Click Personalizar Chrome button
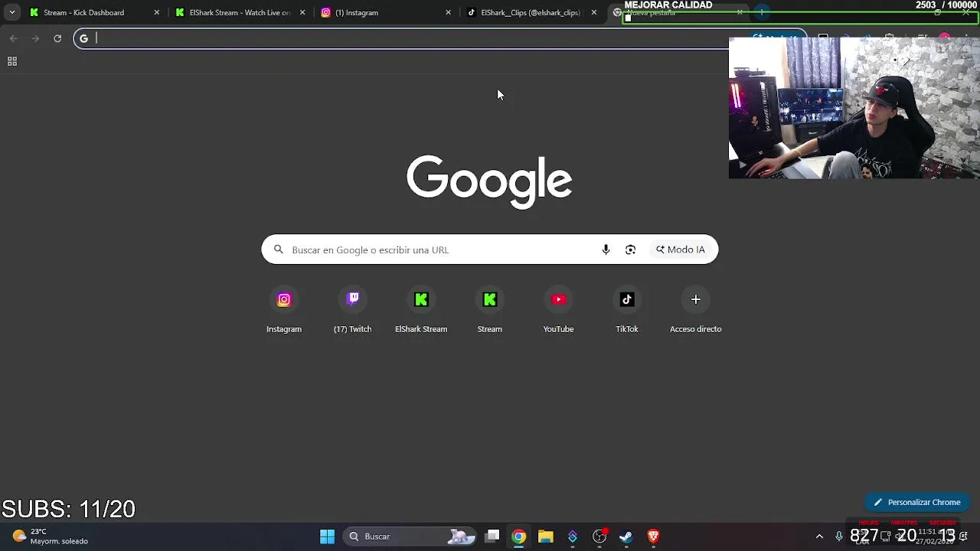Screen dimensions: 980x551 click(917, 502)
